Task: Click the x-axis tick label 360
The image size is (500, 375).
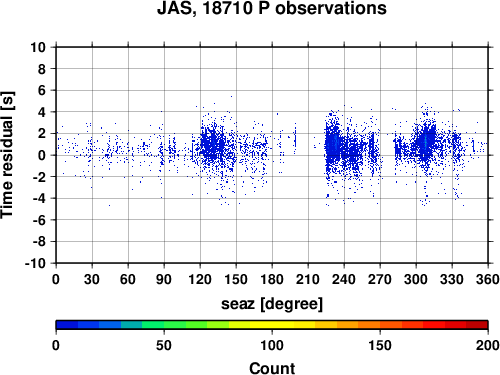Action: tap(488, 279)
